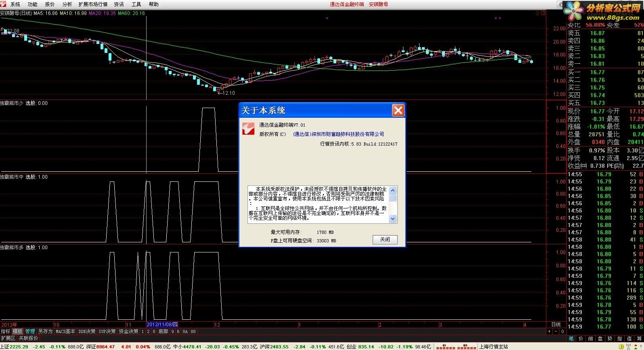Click the 买一 16.77 order row
The height and width of the screenshot is (350, 644).
605,72
